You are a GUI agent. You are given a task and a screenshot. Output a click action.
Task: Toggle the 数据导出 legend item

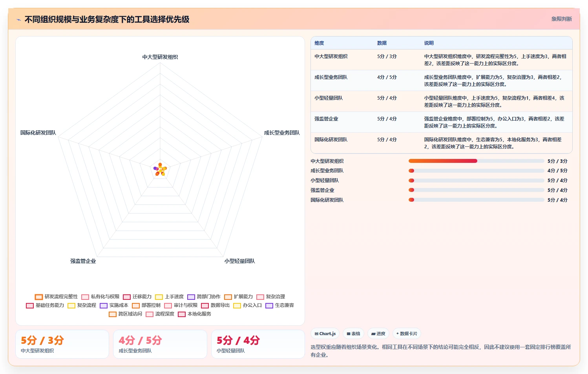point(215,305)
